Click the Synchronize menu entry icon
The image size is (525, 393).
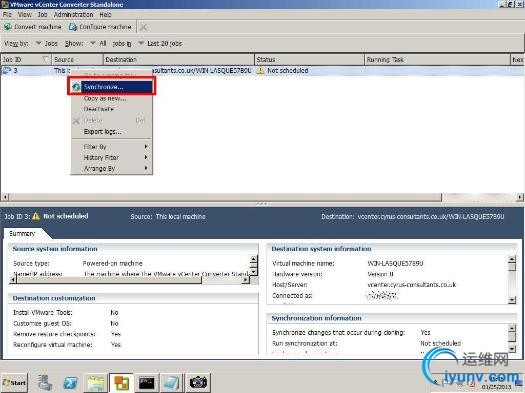click(x=76, y=87)
